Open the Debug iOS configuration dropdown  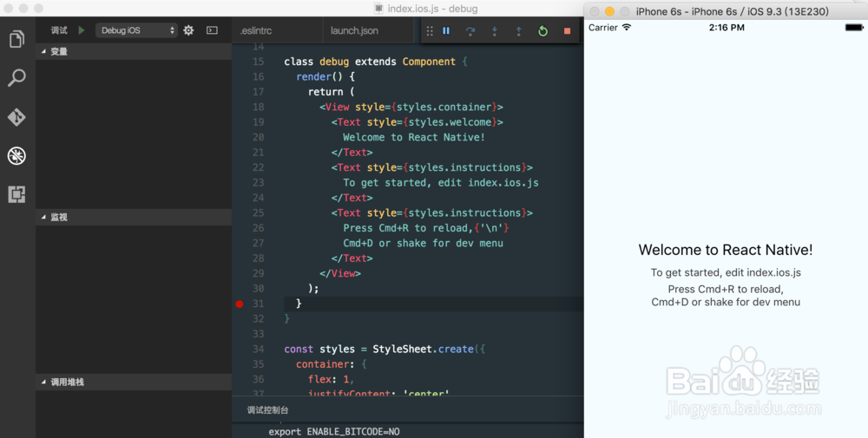(137, 30)
